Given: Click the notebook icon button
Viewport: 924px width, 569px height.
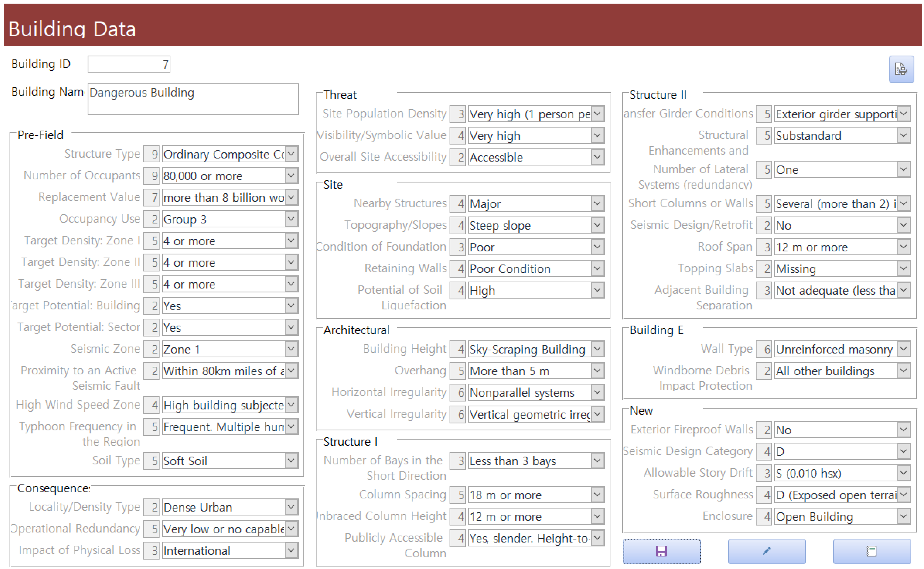Looking at the screenshot, I should point(871,551).
